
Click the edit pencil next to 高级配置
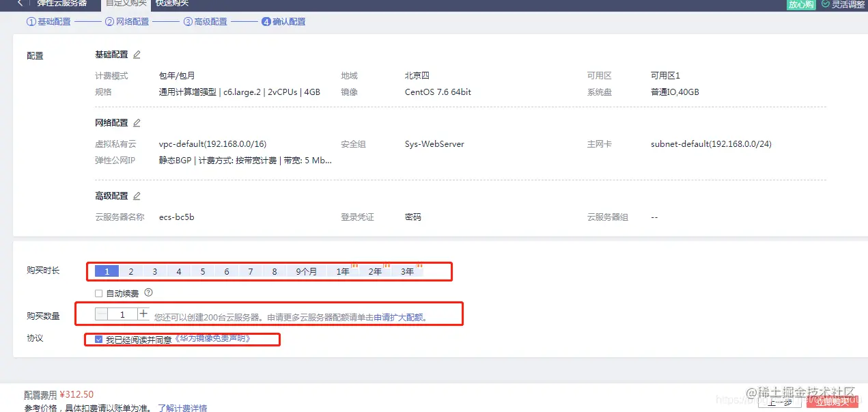coord(137,196)
